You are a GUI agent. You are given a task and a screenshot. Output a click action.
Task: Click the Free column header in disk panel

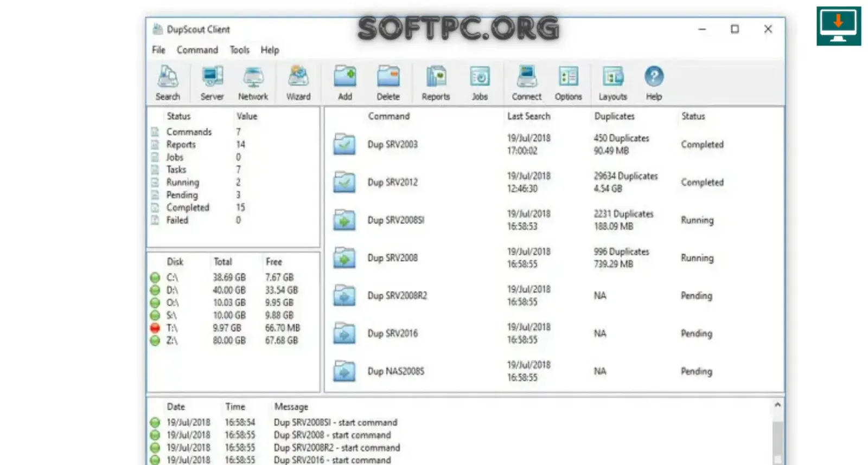point(274,262)
